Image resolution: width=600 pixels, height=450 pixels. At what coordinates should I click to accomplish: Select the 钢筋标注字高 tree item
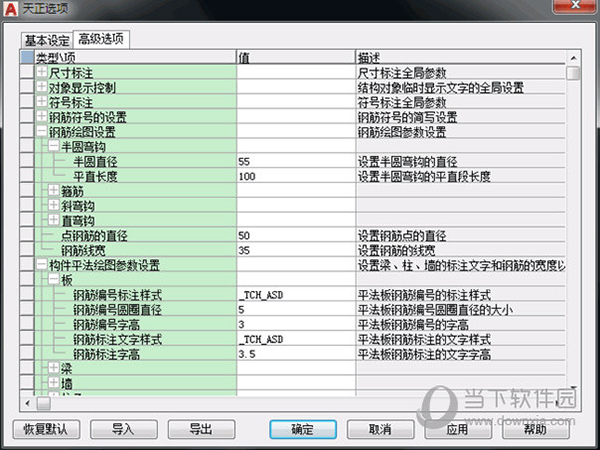(x=106, y=355)
